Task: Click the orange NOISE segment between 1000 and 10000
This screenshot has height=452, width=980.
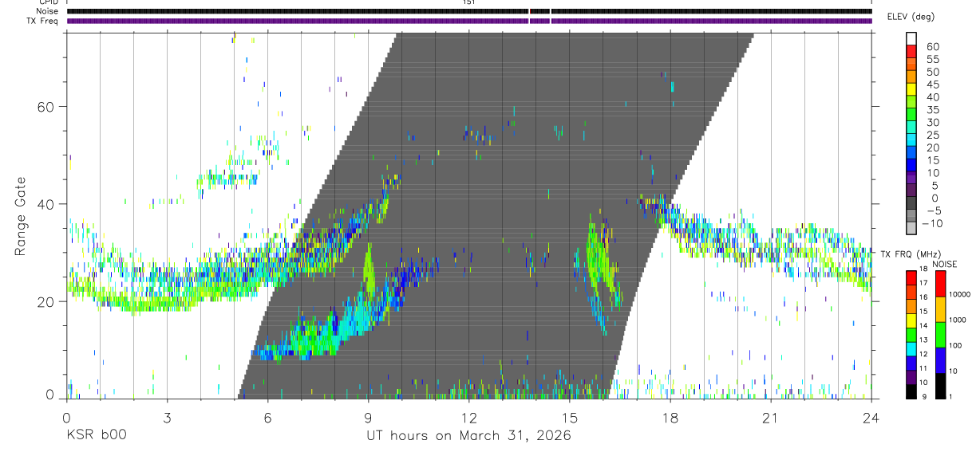Action: pyautogui.click(x=940, y=309)
